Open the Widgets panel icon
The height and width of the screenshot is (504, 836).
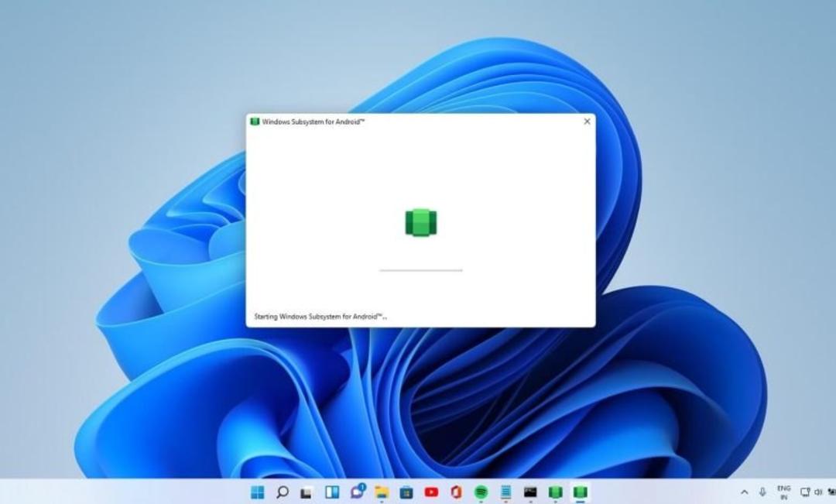click(x=331, y=492)
